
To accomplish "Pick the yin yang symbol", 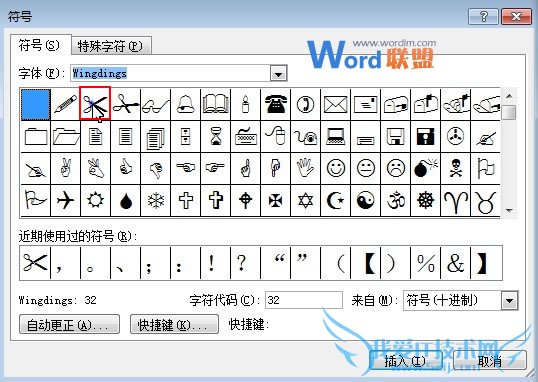I will pyautogui.click(x=366, y=200).
